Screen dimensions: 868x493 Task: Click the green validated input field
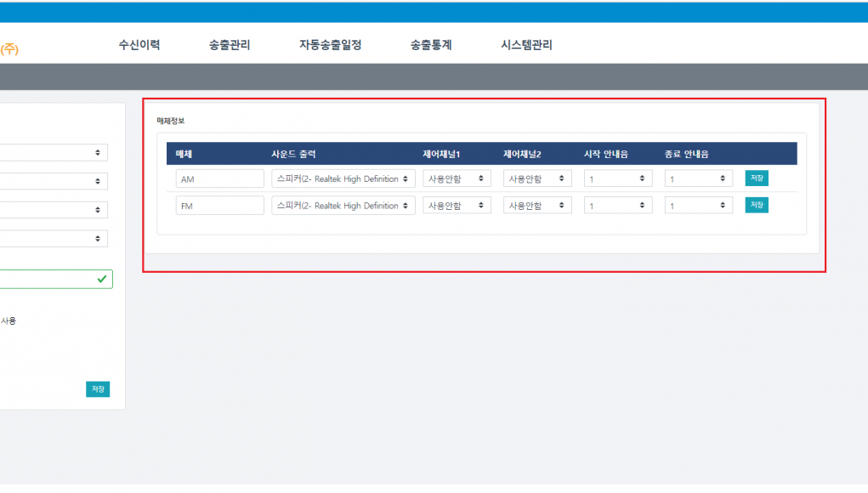tap(55, 280)
